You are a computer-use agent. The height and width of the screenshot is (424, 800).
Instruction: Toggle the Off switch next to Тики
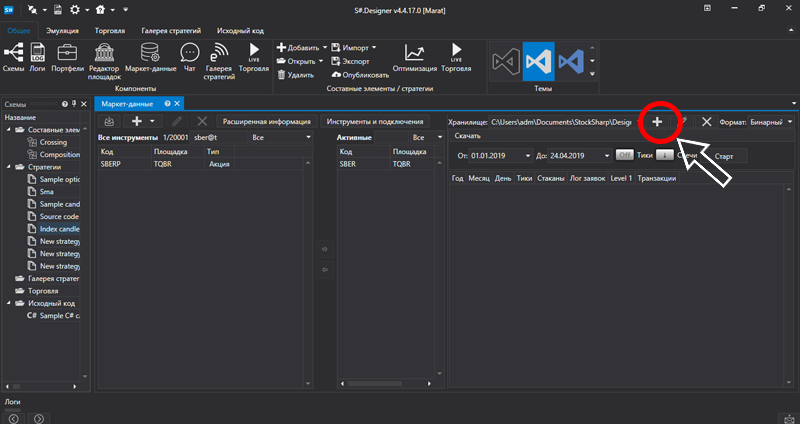(624, 156)
